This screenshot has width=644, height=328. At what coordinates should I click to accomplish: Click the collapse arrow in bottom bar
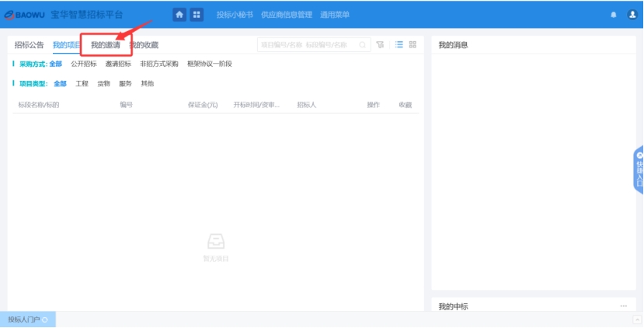coord(637,319)
